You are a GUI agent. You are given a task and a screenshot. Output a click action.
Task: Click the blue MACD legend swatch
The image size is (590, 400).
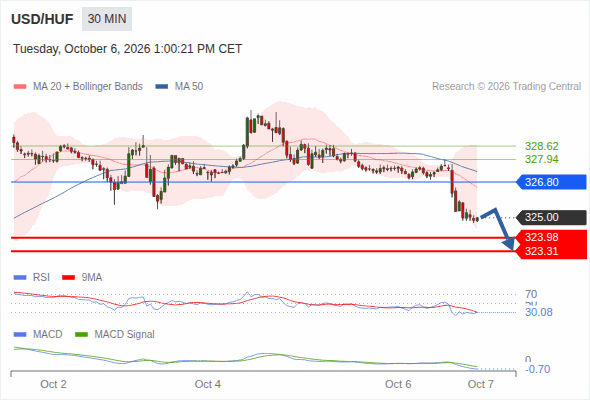[x=20, y=335]
